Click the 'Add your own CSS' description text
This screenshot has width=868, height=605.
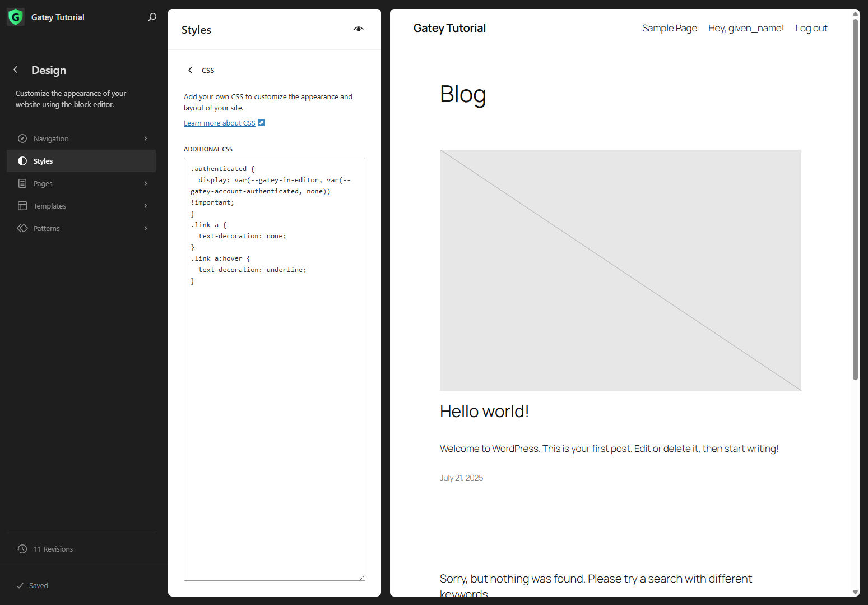tap(268, 102)
